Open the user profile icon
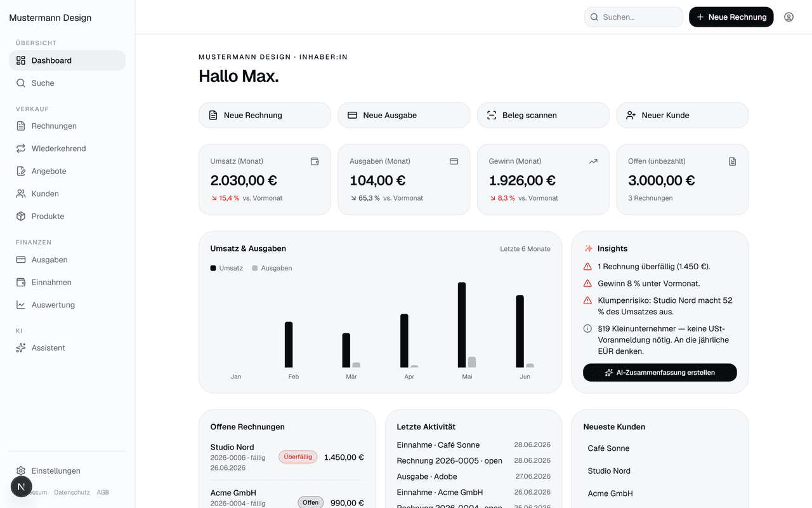 click(x=789, y=17)
